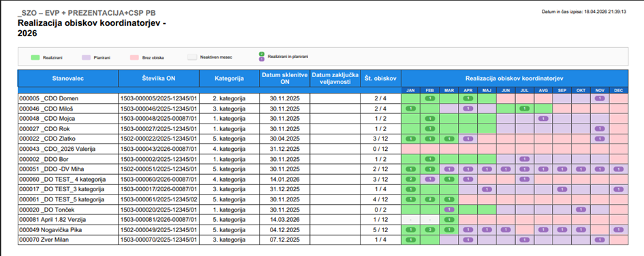
Task: Click the Številka ON column header
Action: (x=159, y=79)
